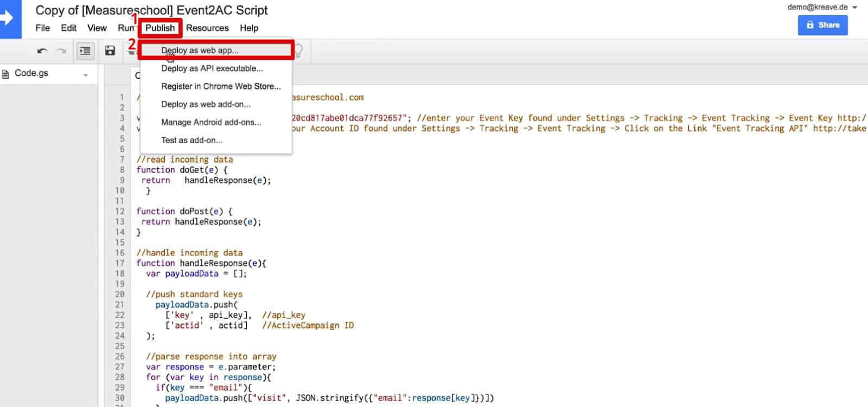Open the demo@kreave.de account dropdown
868x407 pixels.
click(822, 7)
